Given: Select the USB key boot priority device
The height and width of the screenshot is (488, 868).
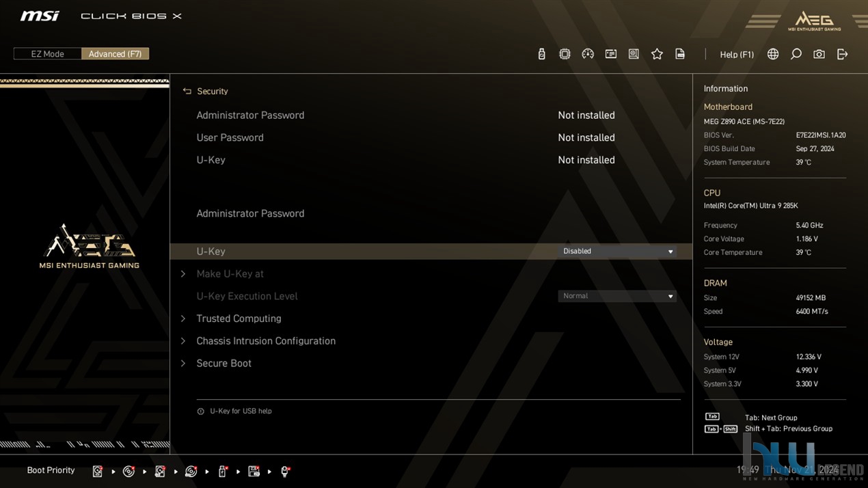Looking at the screenshot, I should coord(223,471).
